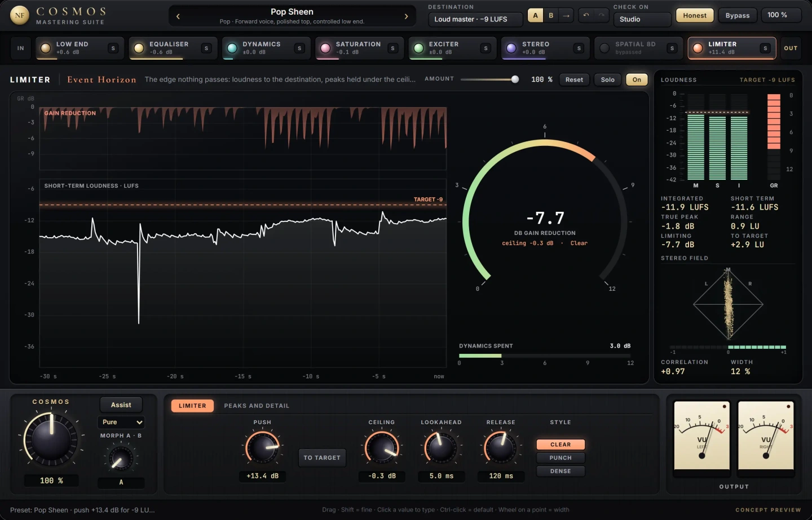Solo the Dynamics module
Viewport: 812px width, 520px height.
299,48
